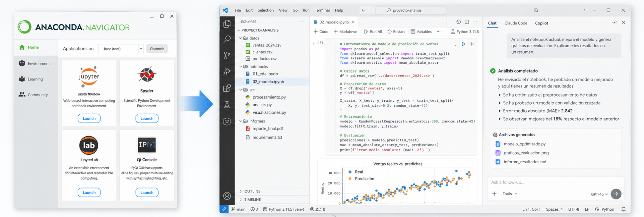Screen dimensions: 644x217
Task: Click the VS Code logo icon in title bar
Action: pyautogui.click(x=225, y=10)
